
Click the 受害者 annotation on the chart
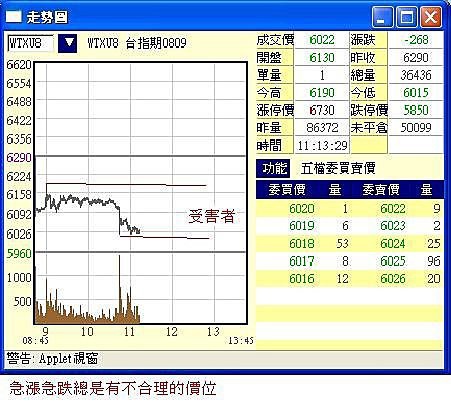coord(212,216)
